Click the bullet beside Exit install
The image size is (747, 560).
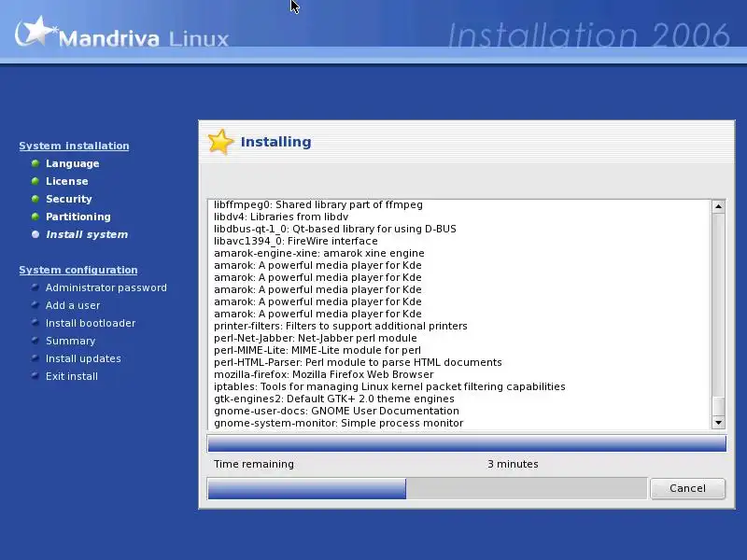35,375
